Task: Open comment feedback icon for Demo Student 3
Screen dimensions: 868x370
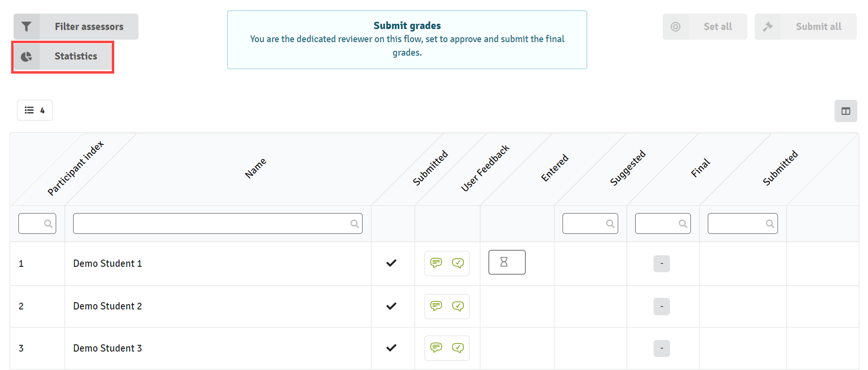Action: (x=436, y=348)
